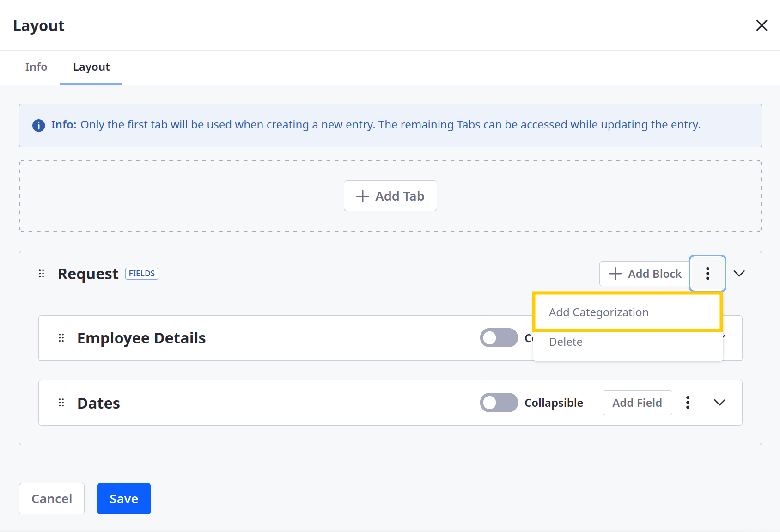Click the Add Block button

click(645, 274)
